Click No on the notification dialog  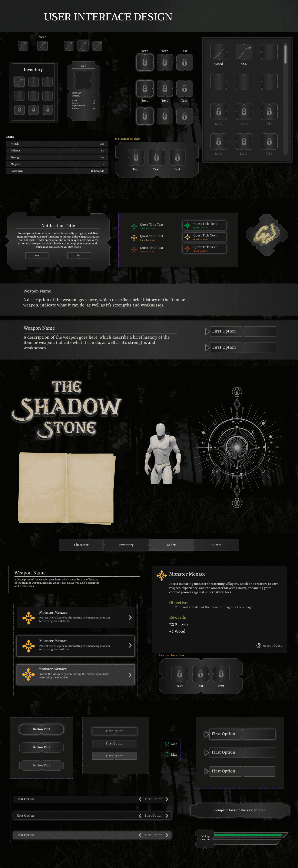click(x=79, y=255)
